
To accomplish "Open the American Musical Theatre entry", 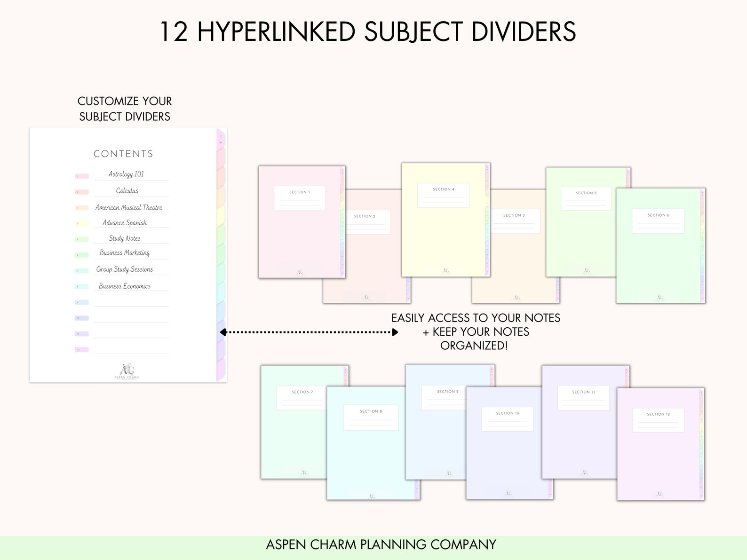I will [x=129, y=207].
